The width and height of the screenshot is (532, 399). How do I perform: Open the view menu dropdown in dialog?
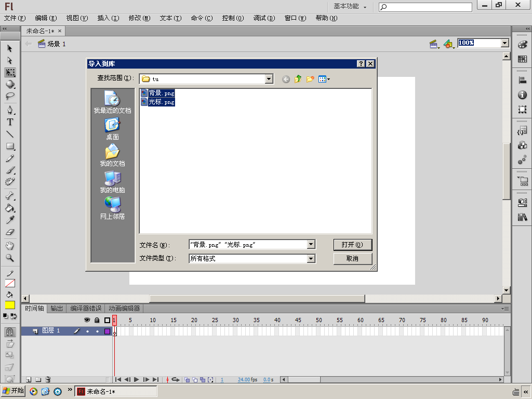[x=324, y=79]
